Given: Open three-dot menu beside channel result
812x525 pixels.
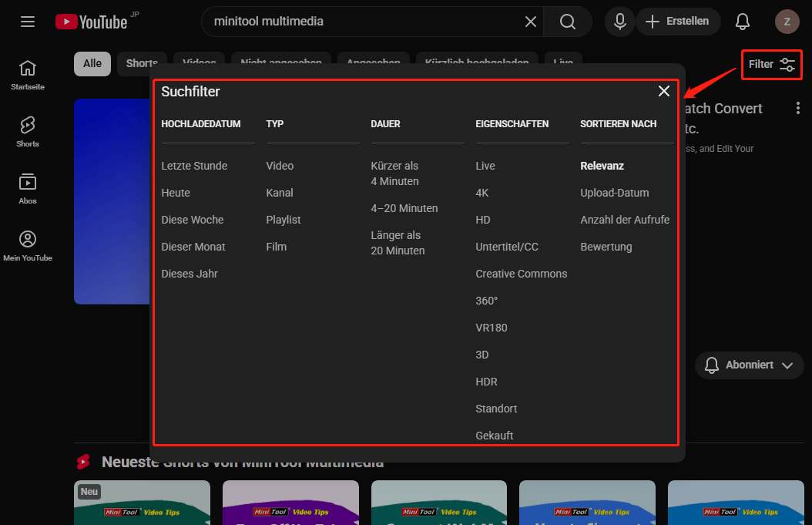Looking at the screenshot, I should point(797,108).
